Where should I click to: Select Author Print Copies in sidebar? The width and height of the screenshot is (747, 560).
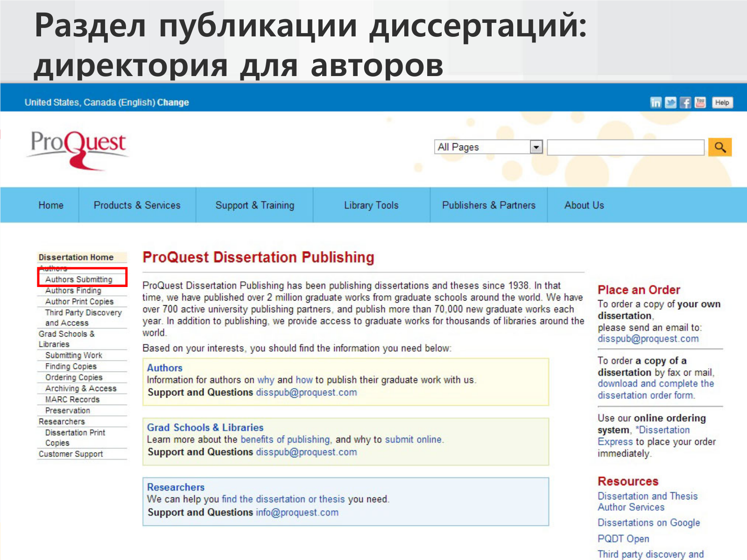(x=79, y=301)
